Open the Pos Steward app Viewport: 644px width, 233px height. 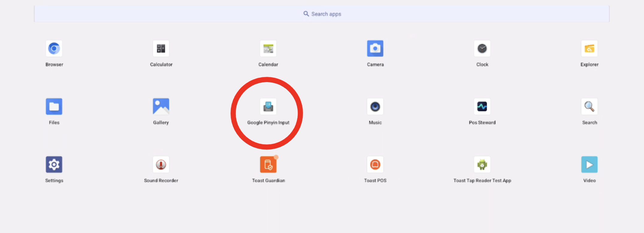(482, 107)
